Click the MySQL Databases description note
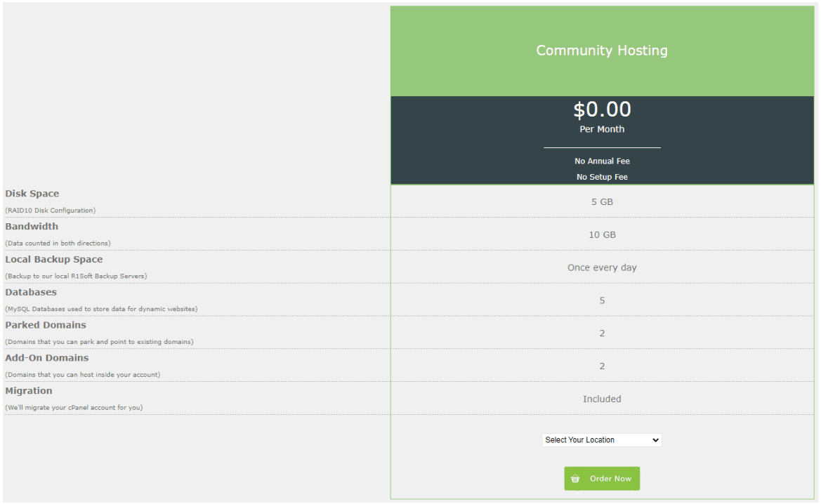This screenshot has width=821, height=504. pos(101,310)
